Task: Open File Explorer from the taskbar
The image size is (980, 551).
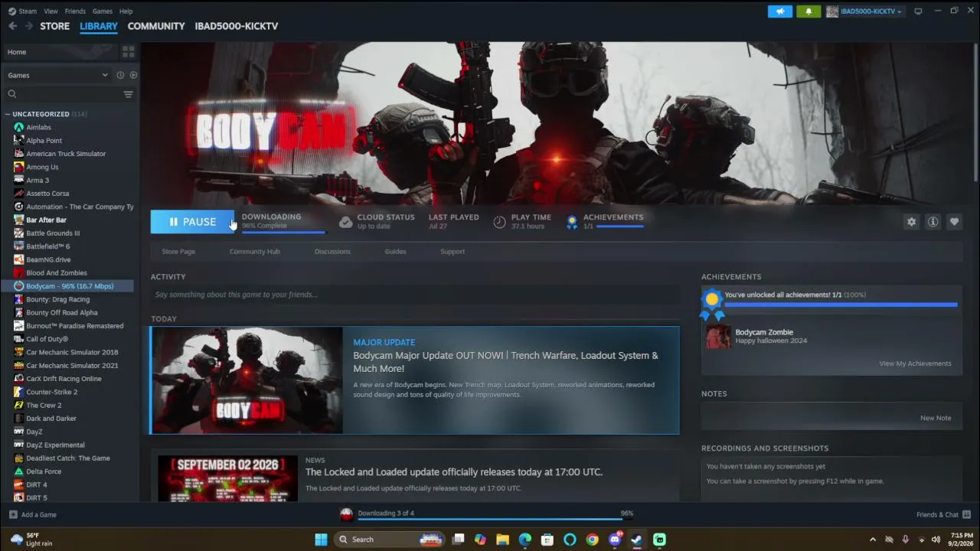Action: coord(502,540)
